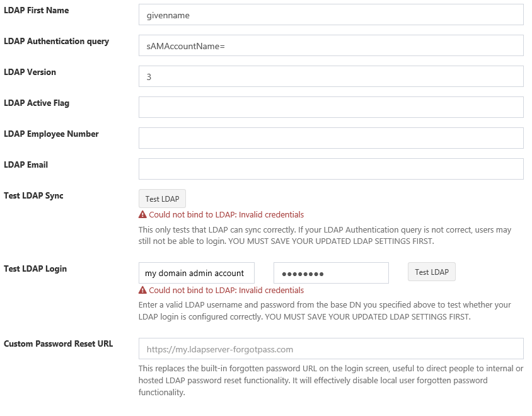Click the Test LDAP button next to the password

pos(431,272)
